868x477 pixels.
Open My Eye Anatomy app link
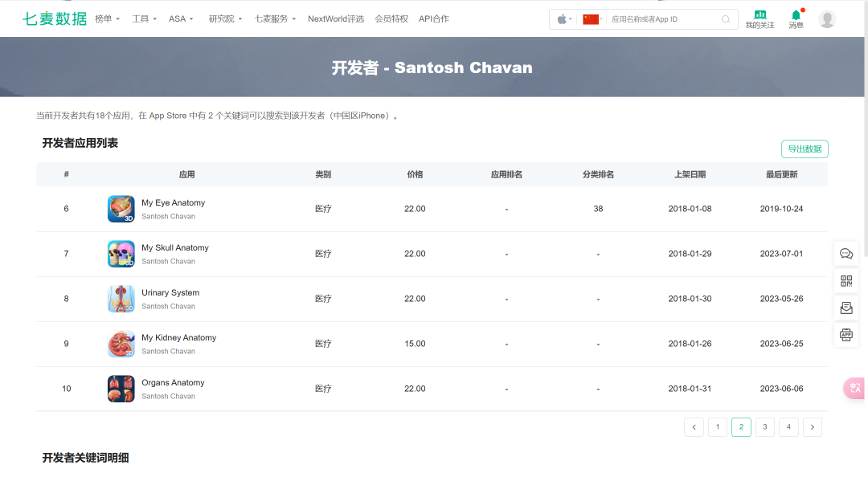[x=174, y=203]
